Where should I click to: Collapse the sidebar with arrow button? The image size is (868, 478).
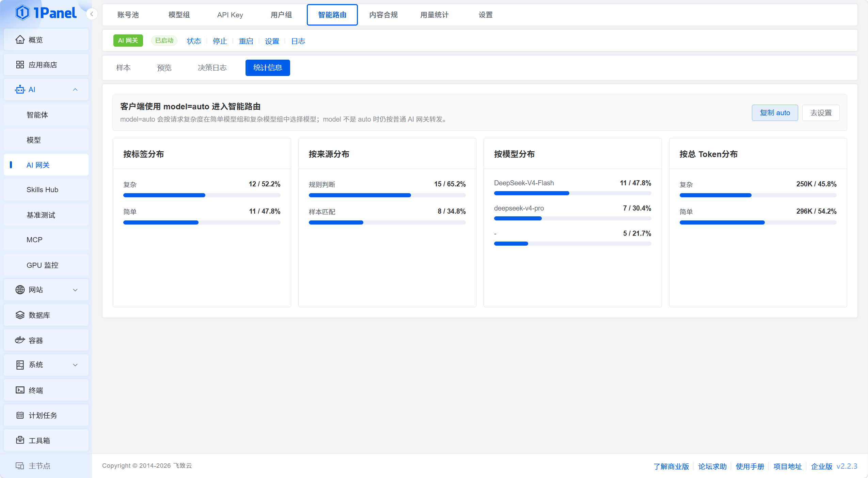[x=92, y=14]
